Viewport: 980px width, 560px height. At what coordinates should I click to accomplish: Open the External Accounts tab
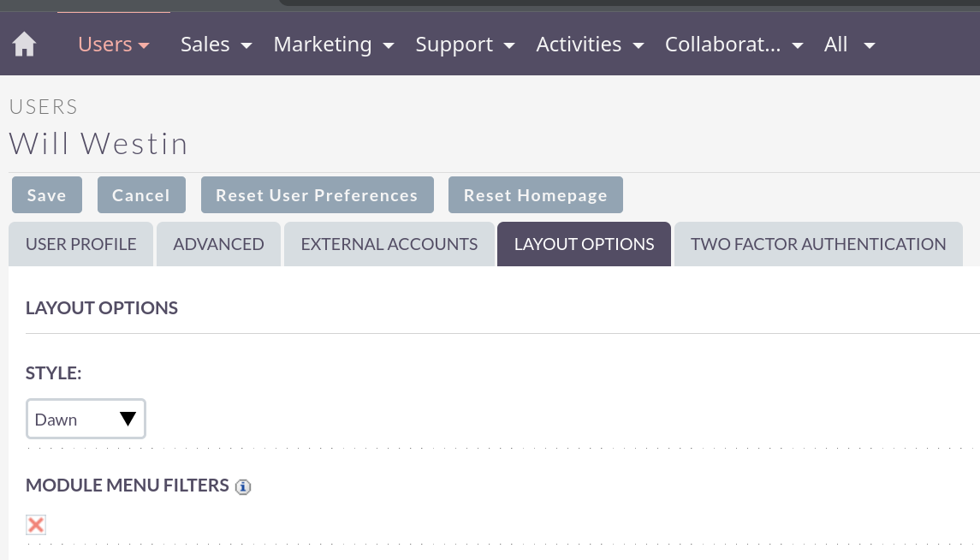(389, 244)
